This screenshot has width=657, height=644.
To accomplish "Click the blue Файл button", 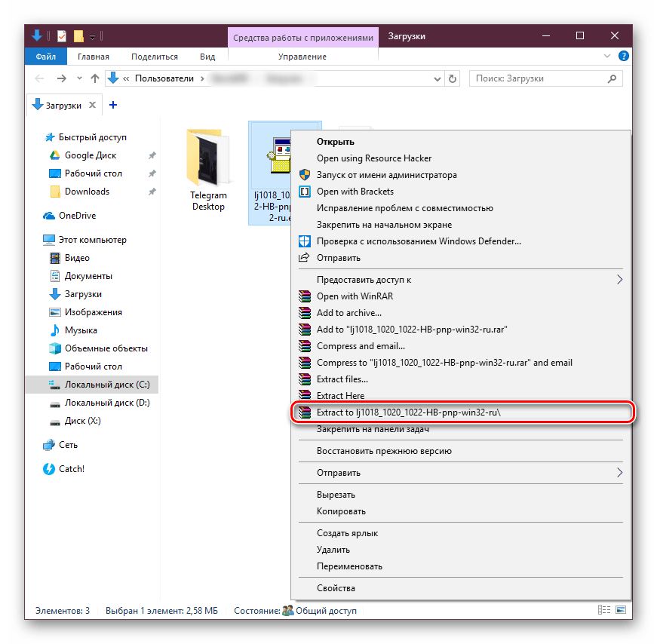I will pos(45,57).
